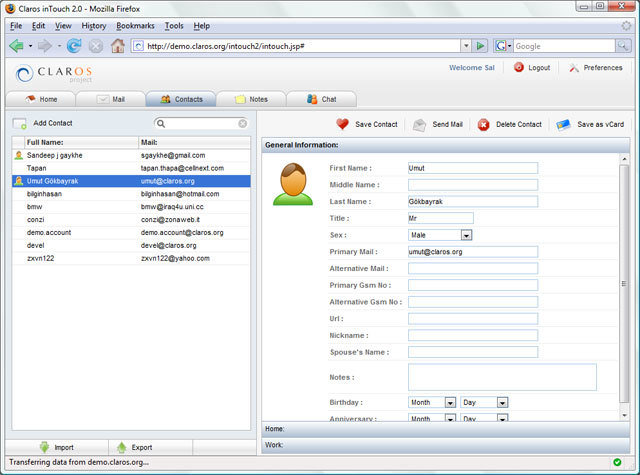The image size is (640, 475).
Task: Collapse the General Information section header
Action: [445, 145]
